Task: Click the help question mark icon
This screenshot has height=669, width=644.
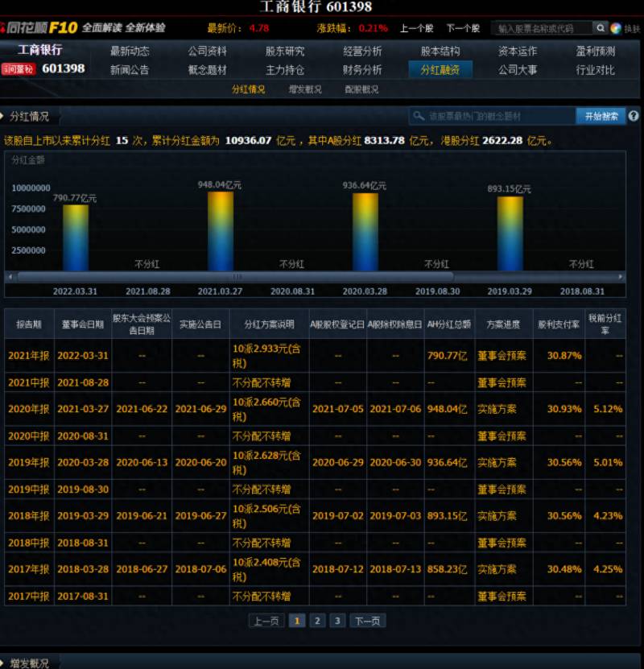Action: [x=634, y=116]
